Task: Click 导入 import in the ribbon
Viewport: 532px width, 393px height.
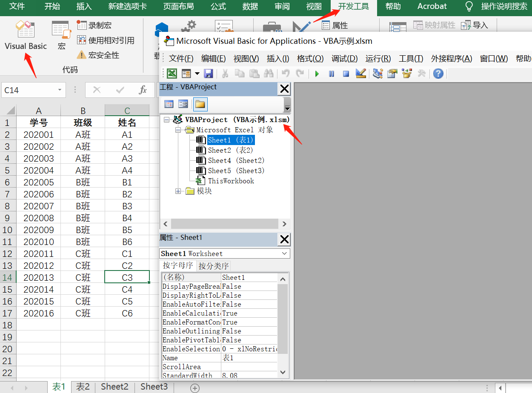Action: (475, 25)
